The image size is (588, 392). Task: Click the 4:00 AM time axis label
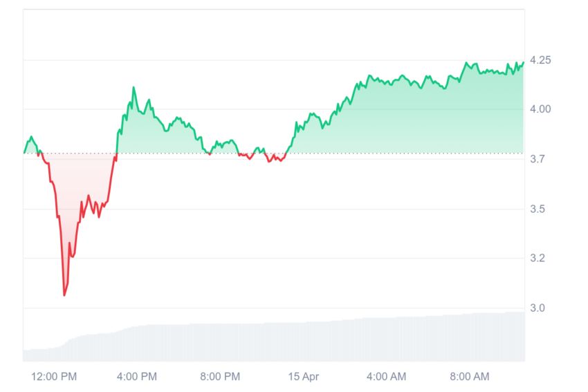tap(386, 376)
